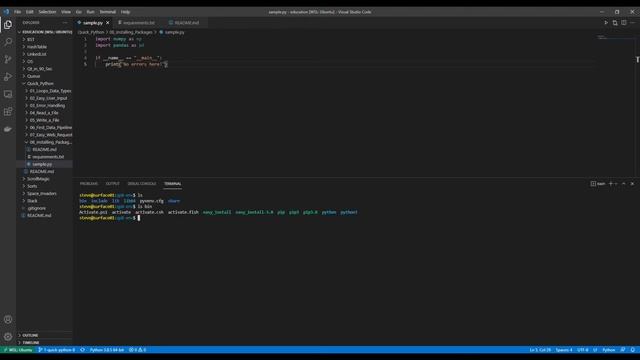Run Python file with play icon
The image size is (640, 360).
tap(606, 23)
